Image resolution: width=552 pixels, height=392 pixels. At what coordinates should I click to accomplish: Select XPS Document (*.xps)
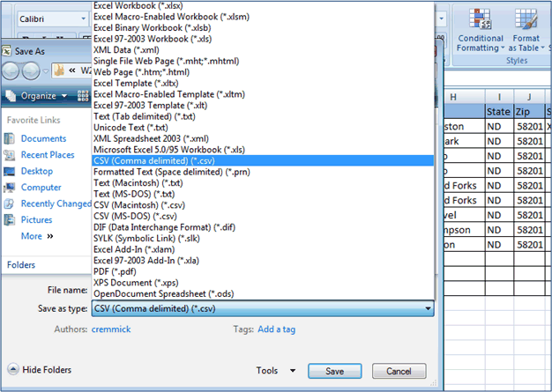(x=263, y=282)
